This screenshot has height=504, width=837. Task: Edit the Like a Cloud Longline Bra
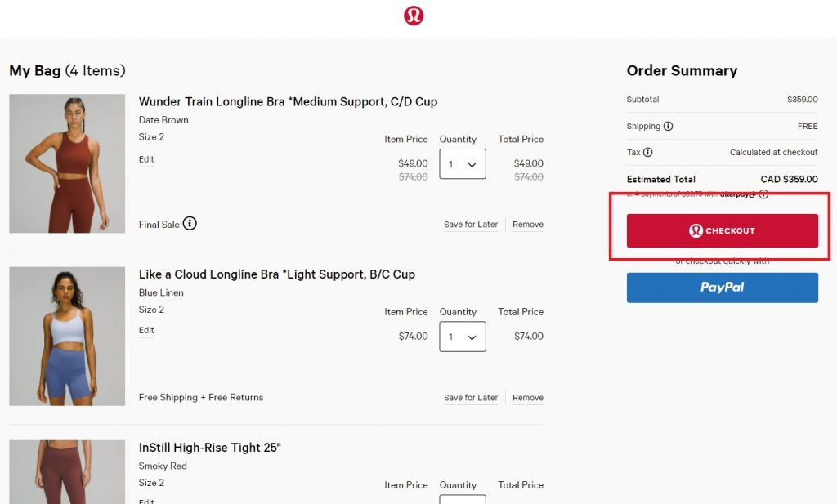pos(146,330)
